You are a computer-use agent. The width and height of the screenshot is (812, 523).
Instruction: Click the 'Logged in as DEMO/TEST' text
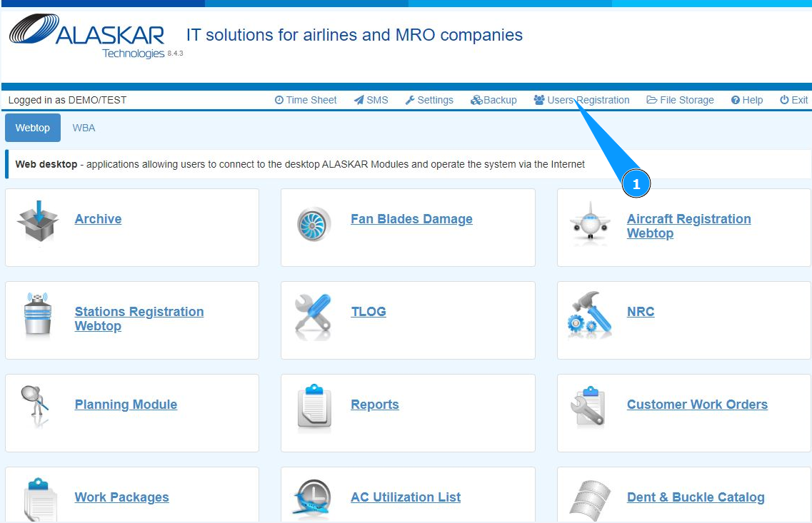point(67,100)
